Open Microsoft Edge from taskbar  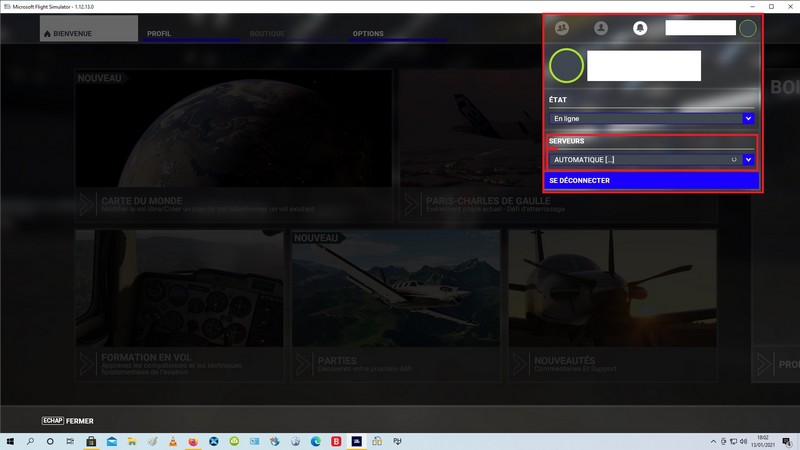[x=316, y=441]
